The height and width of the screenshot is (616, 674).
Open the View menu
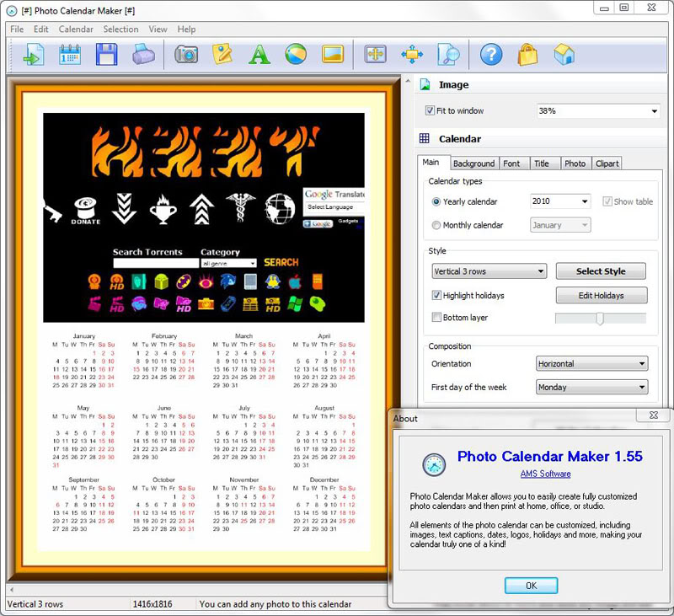point(158,29)
